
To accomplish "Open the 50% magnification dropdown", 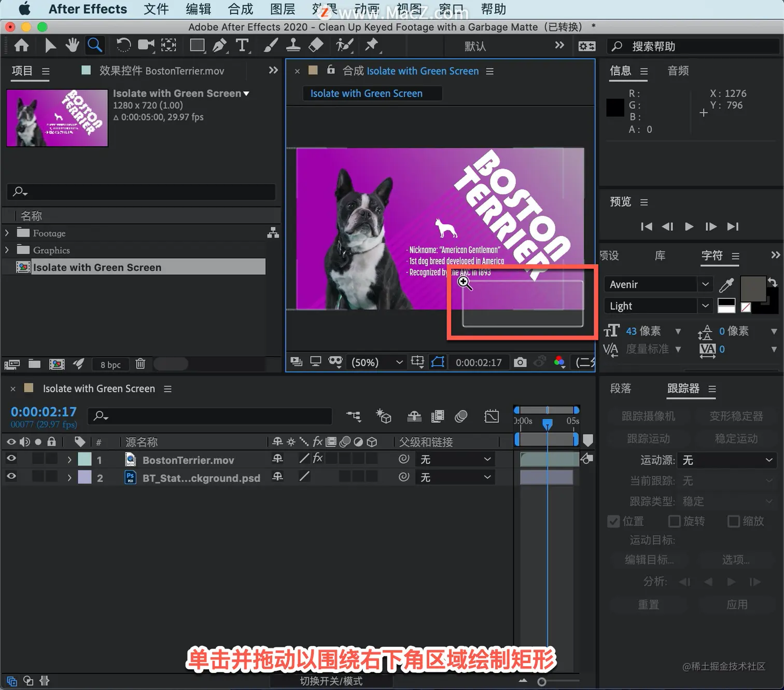I will (377, 362).
